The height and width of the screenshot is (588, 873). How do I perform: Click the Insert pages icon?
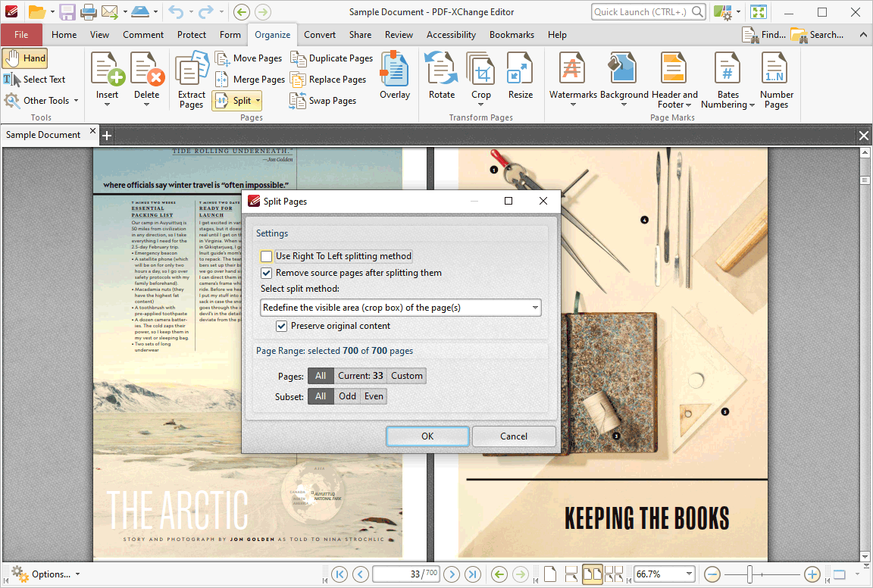point(107,68)
